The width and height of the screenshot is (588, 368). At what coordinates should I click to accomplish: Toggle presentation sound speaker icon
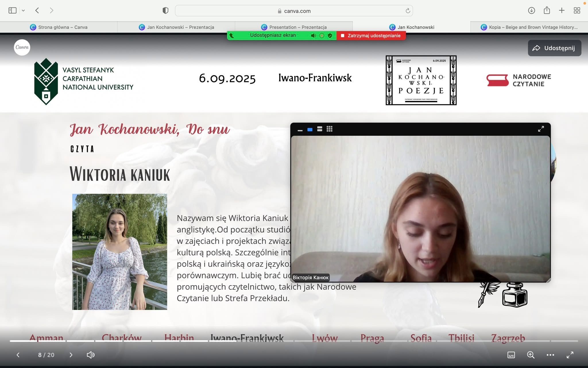(x=90, y=355)
